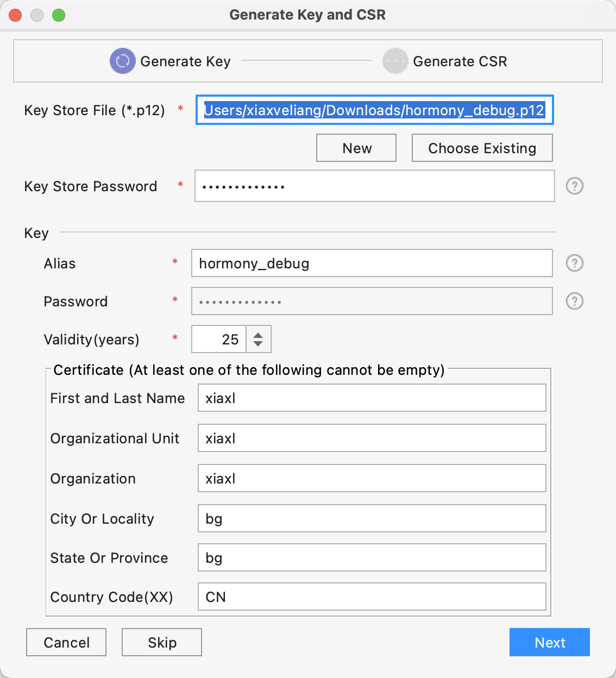
Task: Decrease Validity years with down arrow
Action: pos(259,344)
